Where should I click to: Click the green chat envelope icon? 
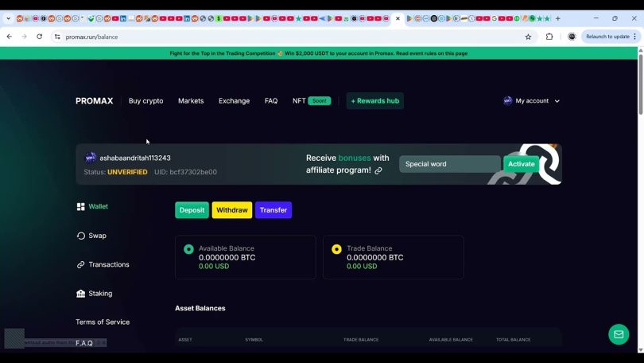(619, 334)
